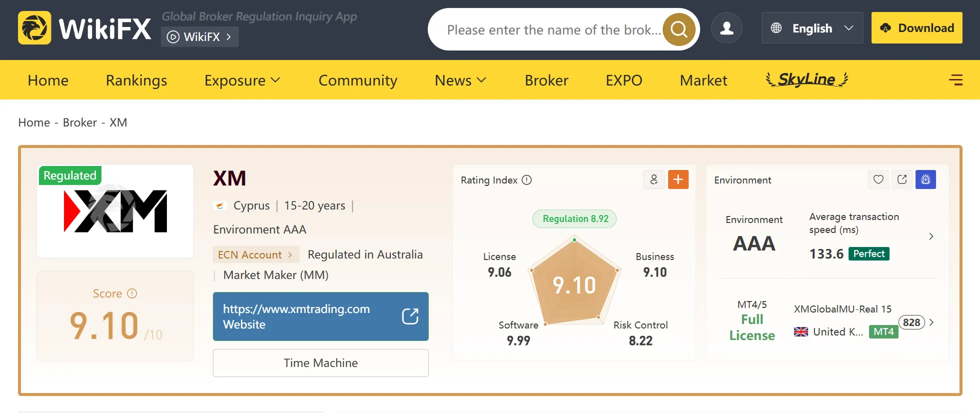This screenshot has width=980, height=413.
Task: Click the share icon in Environment panel
Action: coord(902,179)
